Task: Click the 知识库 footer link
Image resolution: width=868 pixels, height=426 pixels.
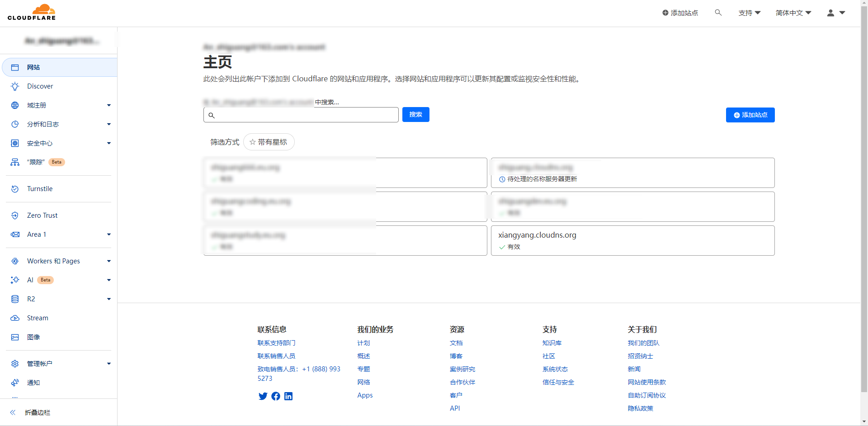Action: click(552, 343)
